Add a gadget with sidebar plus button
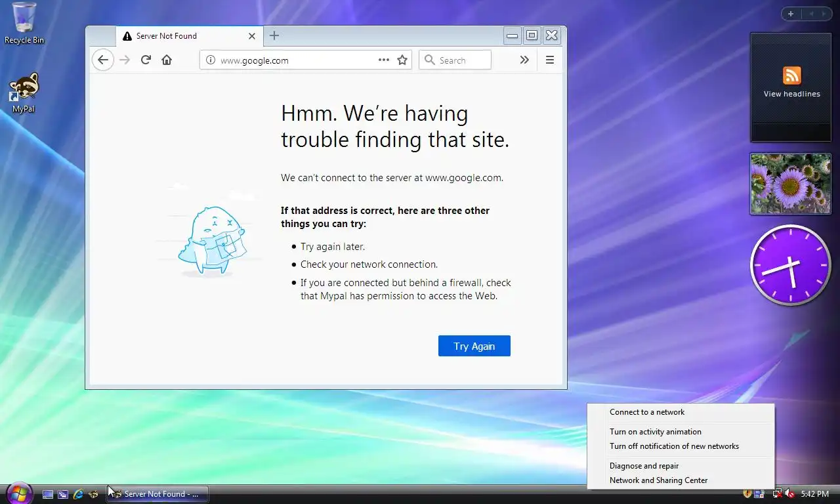The image size is (840, 504). [791, 14]
